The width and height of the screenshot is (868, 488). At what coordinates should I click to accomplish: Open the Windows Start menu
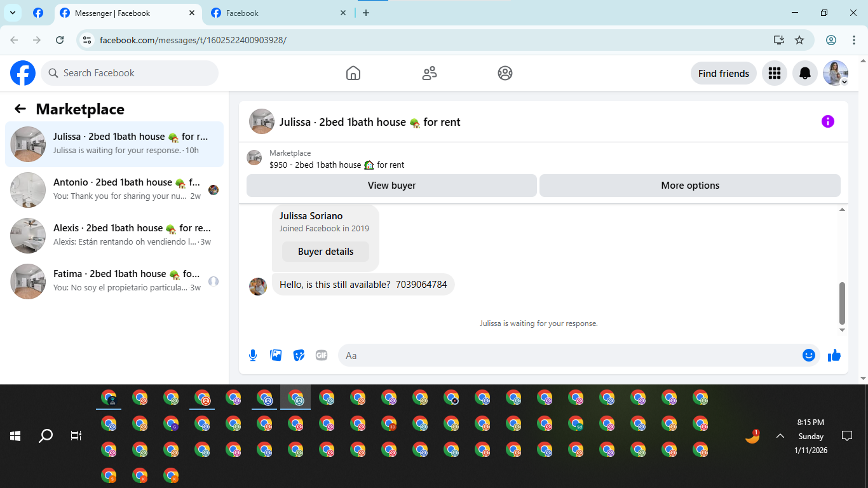tap(15, 436)
